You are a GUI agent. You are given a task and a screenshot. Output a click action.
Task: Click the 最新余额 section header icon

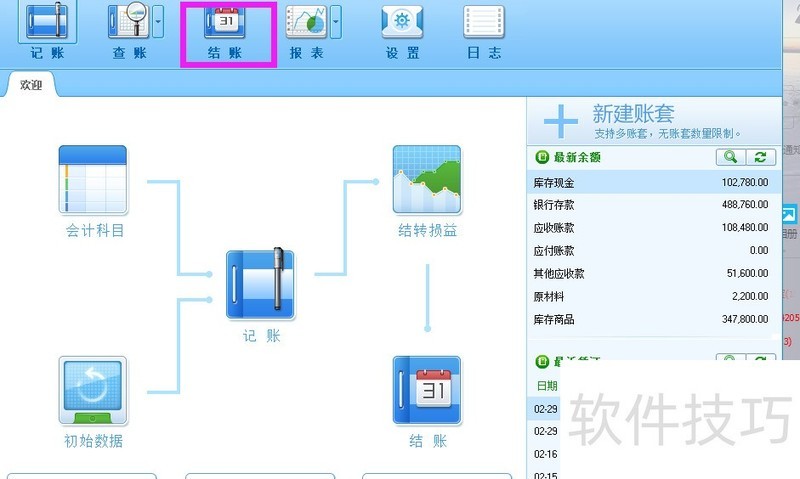click(542, 157)
